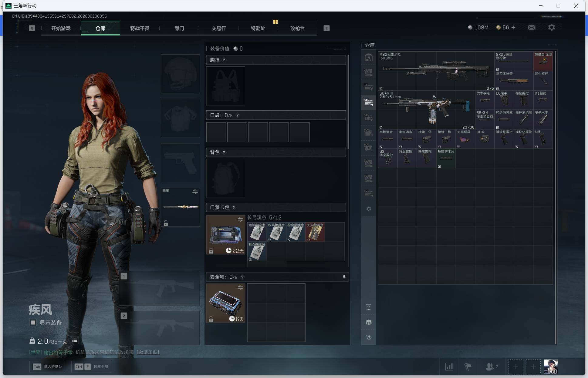Click the help icon next to 背包
The image size is (588, 378).
[224, 152]
